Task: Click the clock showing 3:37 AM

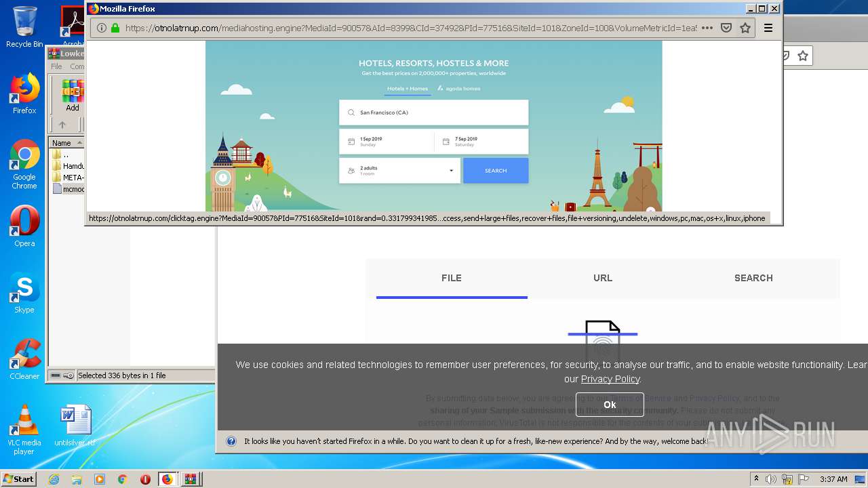Action: [833, 479]
